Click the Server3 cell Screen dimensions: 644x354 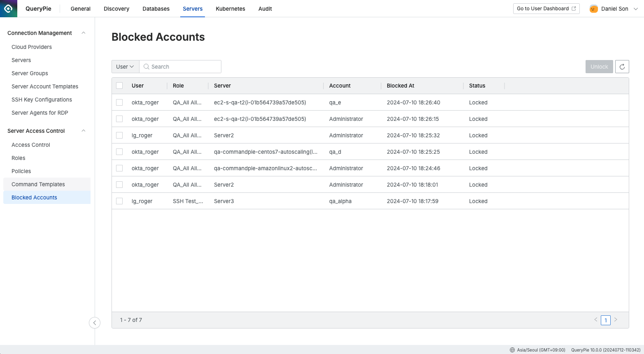pos(224,201)
